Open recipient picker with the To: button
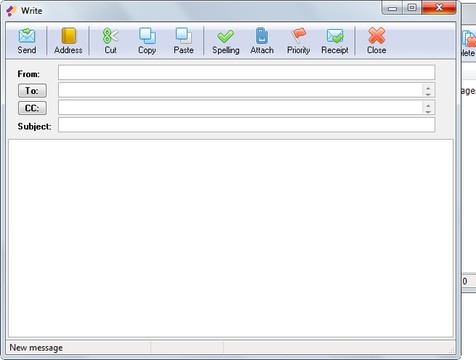Screen dimensions: 476x360 point(32,91)
